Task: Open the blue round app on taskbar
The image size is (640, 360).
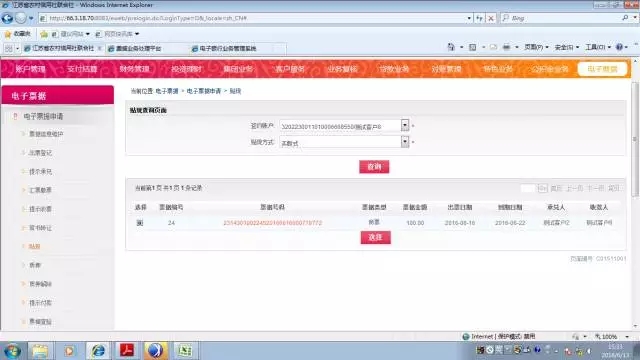Action: 155,351
